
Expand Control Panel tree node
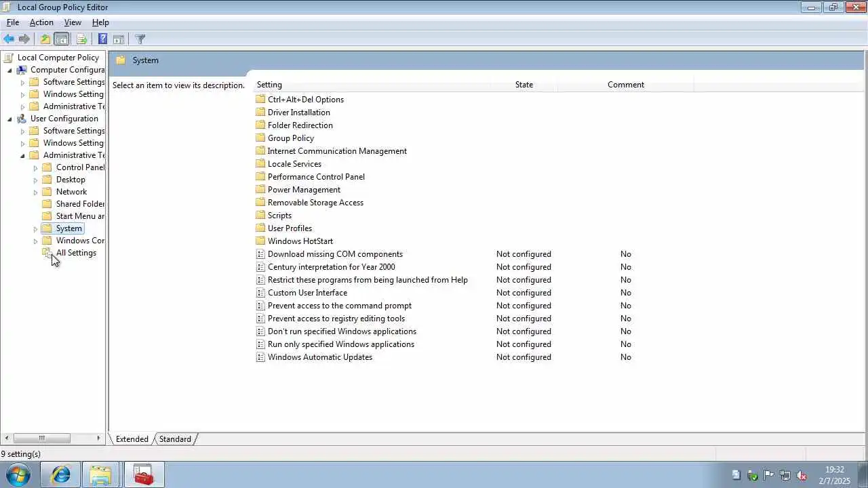pyautogui.click(x=35, y=167)
